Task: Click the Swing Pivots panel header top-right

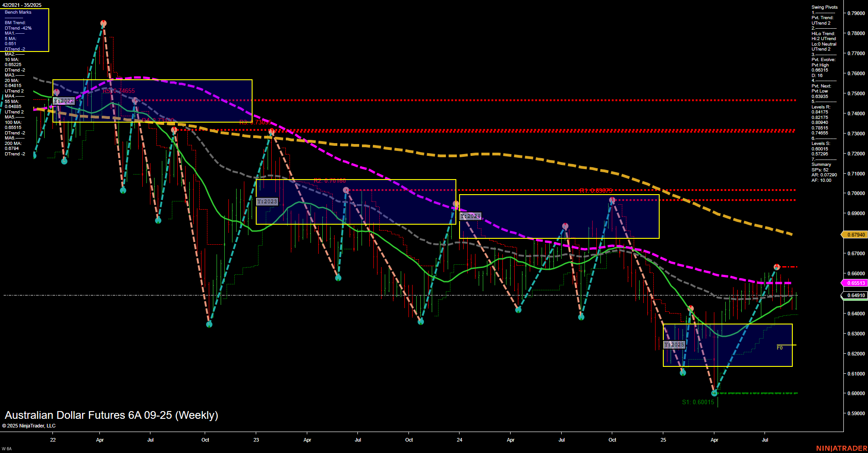Action: [x=824, y=7]
